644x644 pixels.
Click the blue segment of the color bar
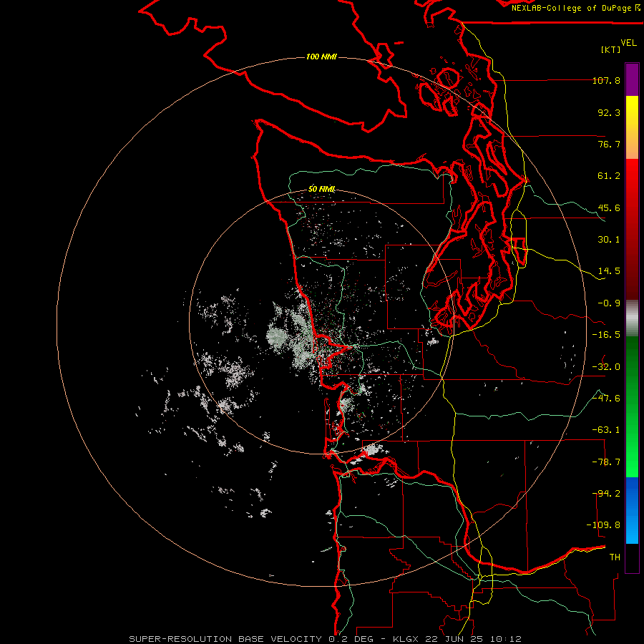632,510
